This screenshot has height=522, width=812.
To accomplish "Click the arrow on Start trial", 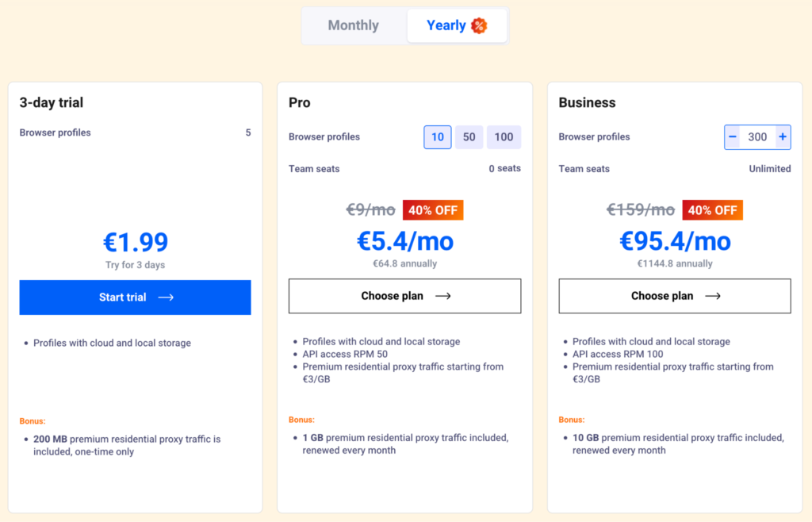I will click(x=166, y=297).
